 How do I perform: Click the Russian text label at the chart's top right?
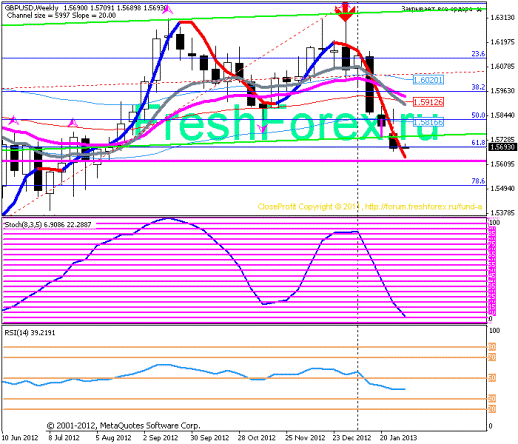[x=442, y=9]
